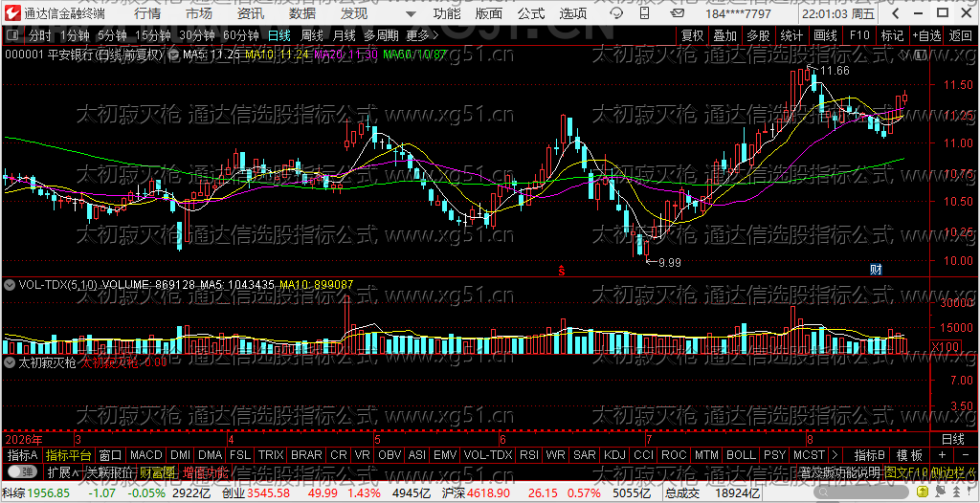Open the 发现 menu
Image resolution: width=980 pixels, height=503 pixels.
click(354, 13)
